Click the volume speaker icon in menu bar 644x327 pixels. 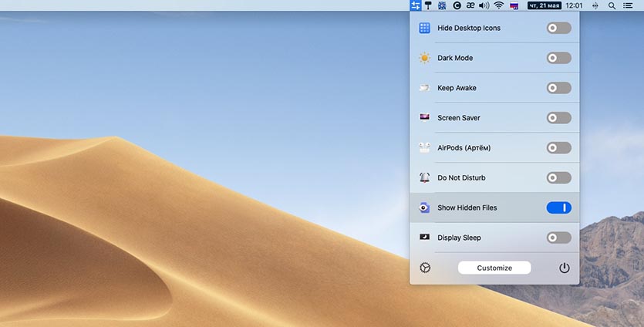(484, 5)
